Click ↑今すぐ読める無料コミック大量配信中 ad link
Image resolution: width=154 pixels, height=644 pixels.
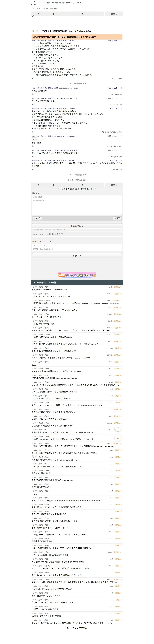click(77, 189)
